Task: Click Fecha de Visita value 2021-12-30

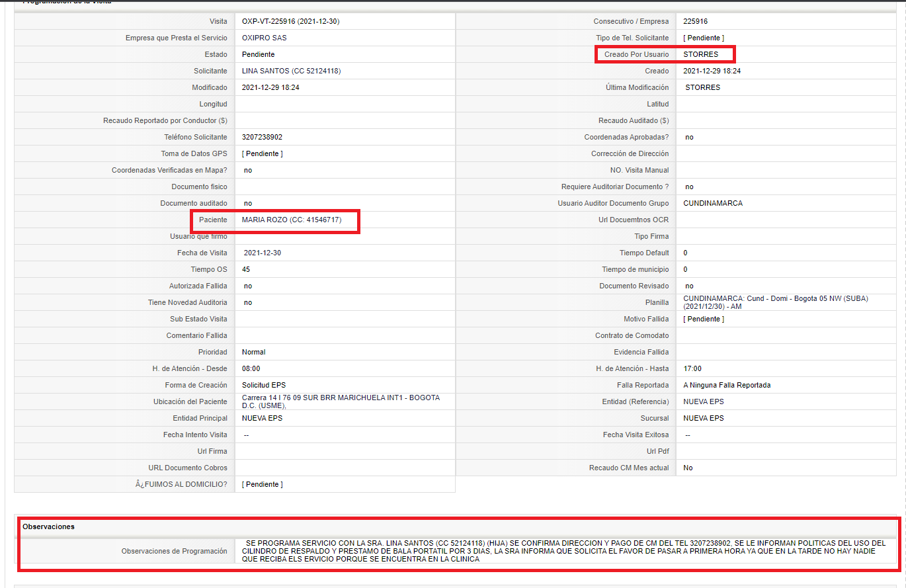Action: point(263,253)
